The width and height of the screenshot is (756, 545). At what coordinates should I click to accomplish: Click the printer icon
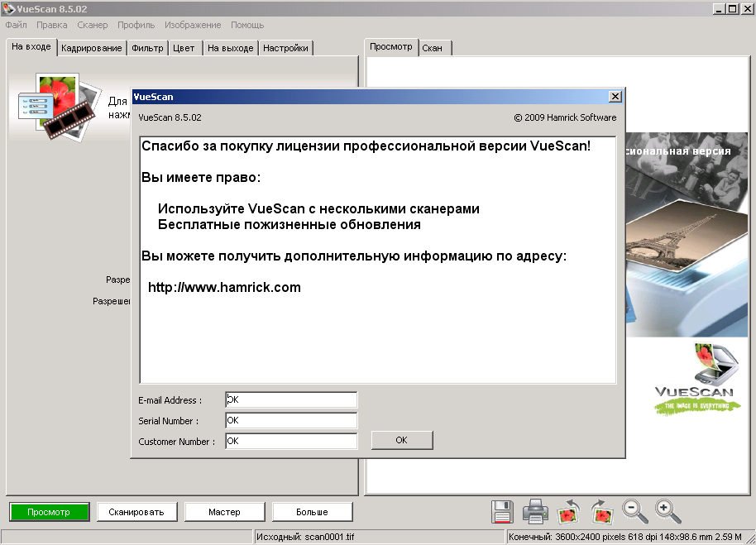pyautogui.click(x=535, y=512)
